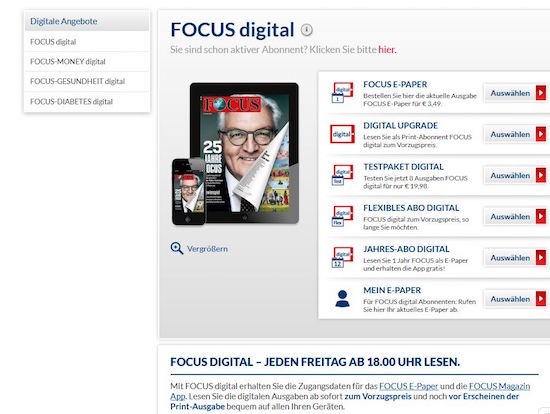The height and width of the screenshot is (414, 550).
Task: Click bold text 'zum Vorzugspreis' in paragraph
Action: pyautogui.click(x=378, y=396)
